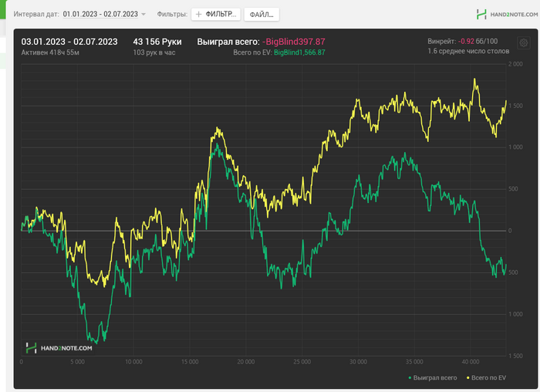Viewport: 540px width, 392px height.
Task: Click the Hand2Note logo in the top right
Action: pyautogui.click(x=507, y=14)
